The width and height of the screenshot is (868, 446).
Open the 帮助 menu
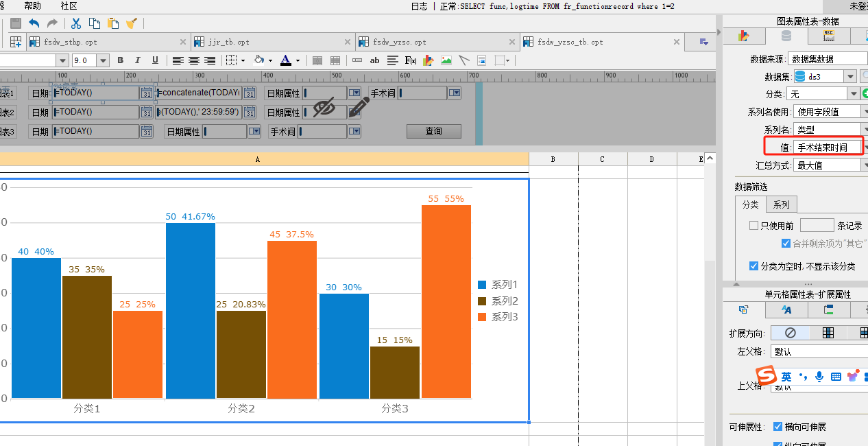point(32,5)
